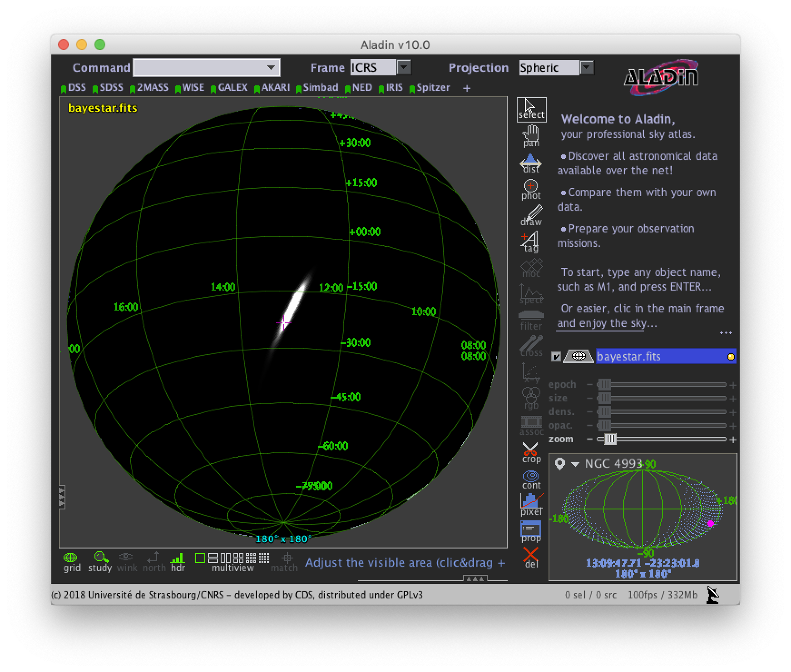
Task: Click the opac. opacity slider
Action: [x=662, y=425]
